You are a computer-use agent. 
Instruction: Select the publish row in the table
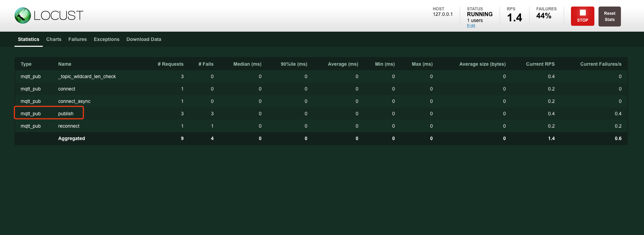[66, 114]
